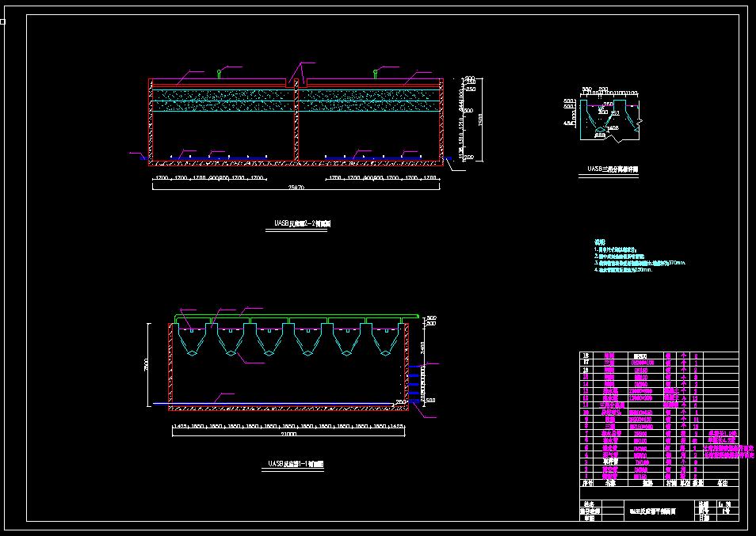Select the 25870 overall width dimension

pyautogui.click(x=297, y=187)
